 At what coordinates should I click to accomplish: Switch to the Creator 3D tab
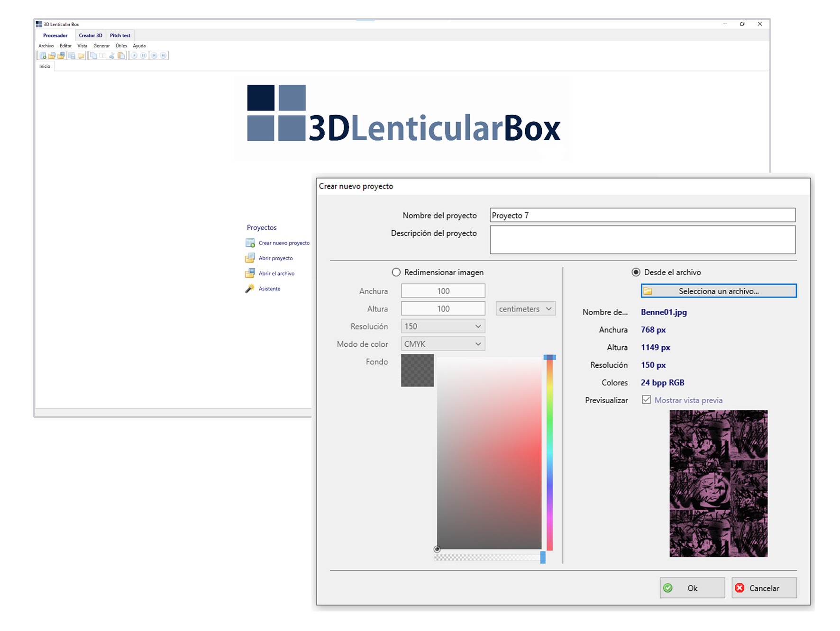point(91,35)
